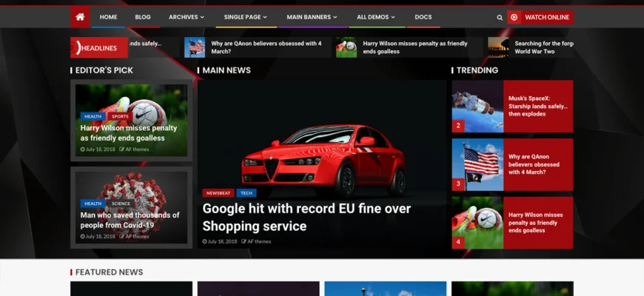Click the QAnon believers headline in ticker
Image resolution: width=644 pixels, height=296 pixels.
[266, 47]
